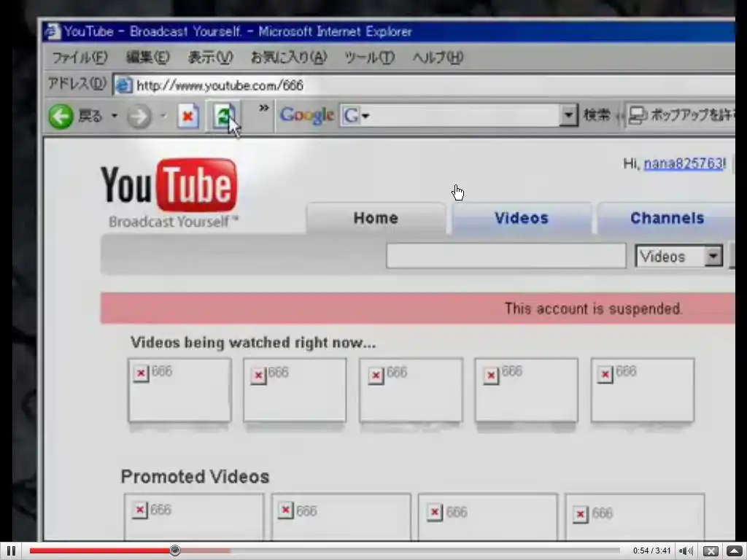
Task: Click the popup blocker ポップアップ toolbar button
Action: coord(681,114)
